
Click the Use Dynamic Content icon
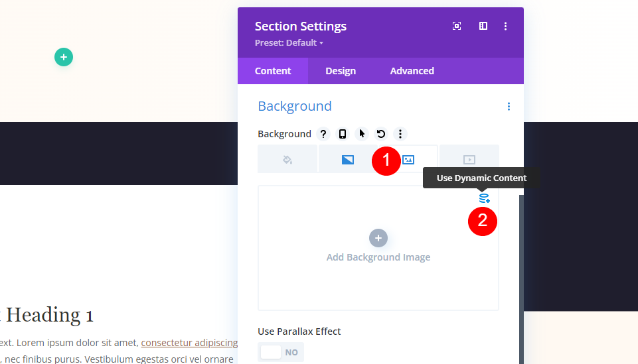484,198
